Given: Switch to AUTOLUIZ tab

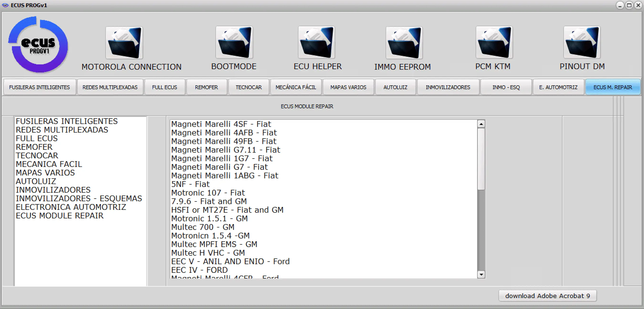Looking at the screenshot, I should (395, 87).
